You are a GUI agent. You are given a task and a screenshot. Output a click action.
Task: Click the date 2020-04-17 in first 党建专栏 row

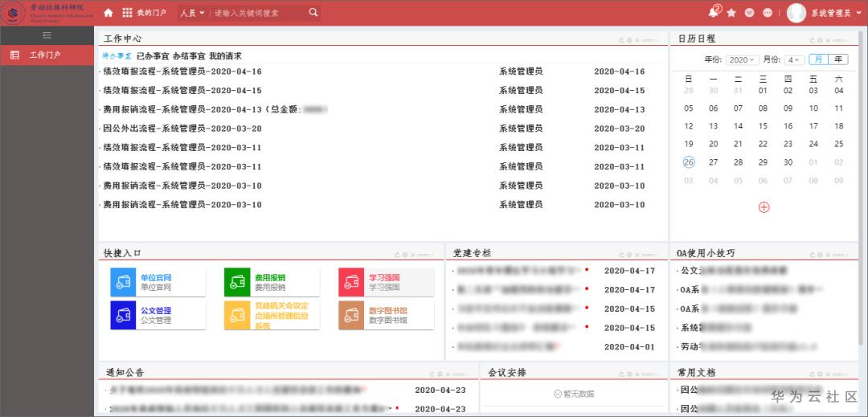(x=629, y=271)
